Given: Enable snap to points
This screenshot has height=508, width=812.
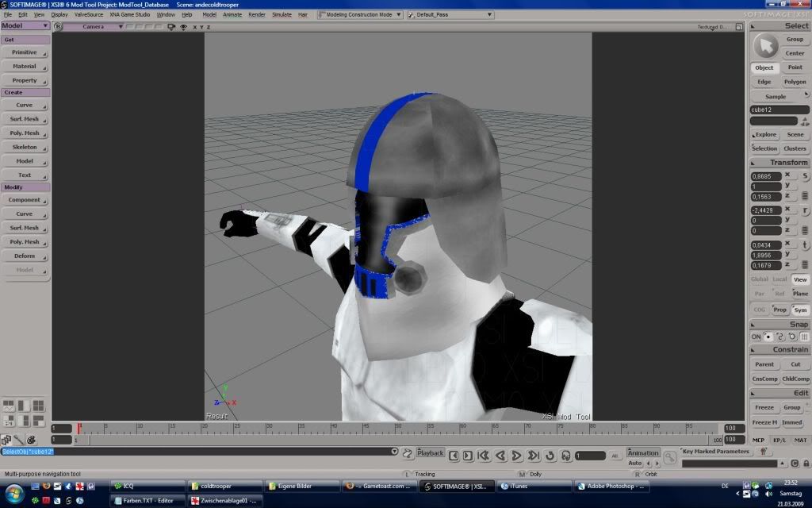Looking at the screenshot, I should [x=768, y=337].
